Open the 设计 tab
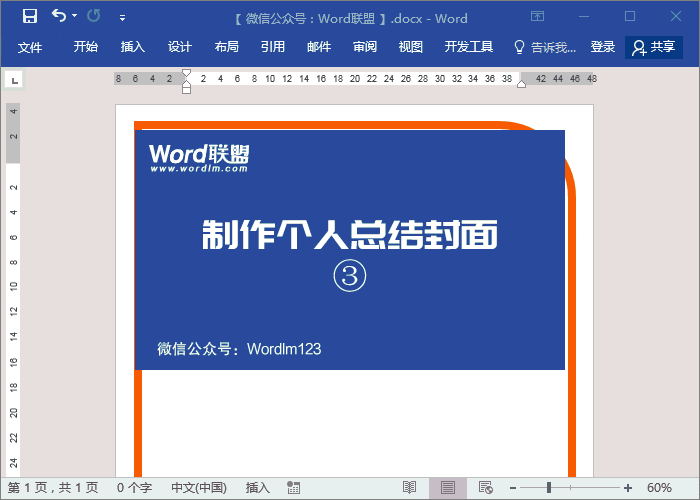This screenshot has width=700, height=500. click(x=180, y=46)
